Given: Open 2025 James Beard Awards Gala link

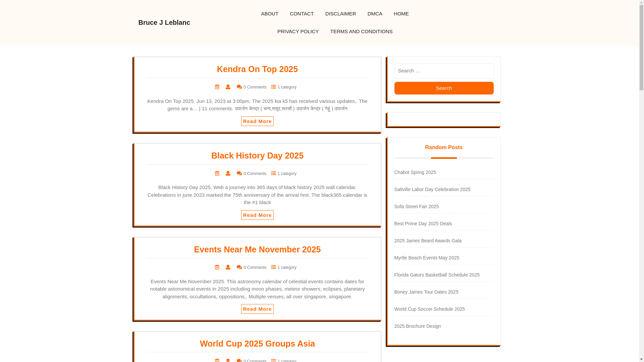Looking at the screenshot, I should [x=428, y=241].
